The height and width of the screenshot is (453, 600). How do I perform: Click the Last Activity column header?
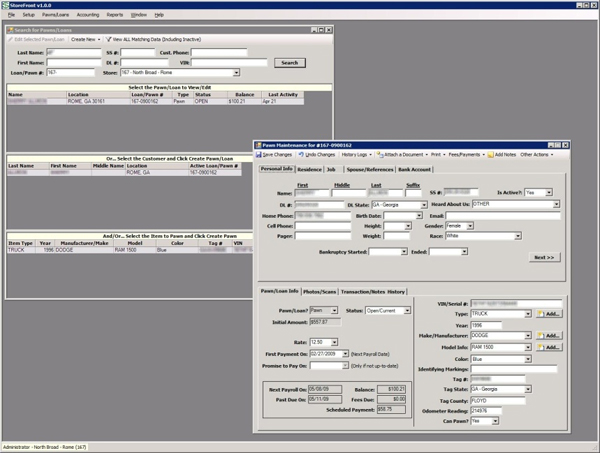[283, 95]
